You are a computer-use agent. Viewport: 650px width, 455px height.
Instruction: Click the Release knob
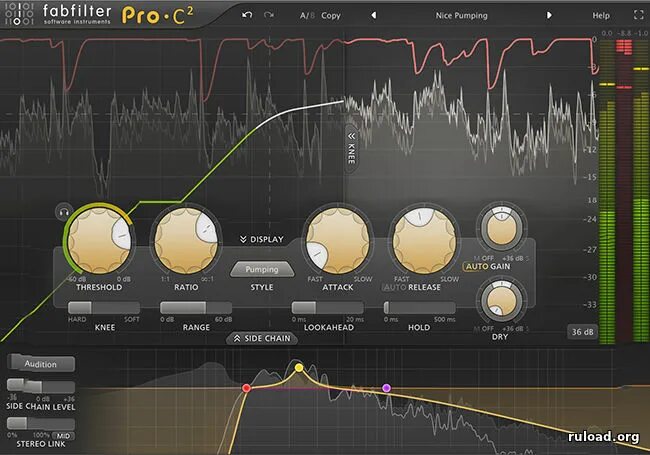coord(424,240)
